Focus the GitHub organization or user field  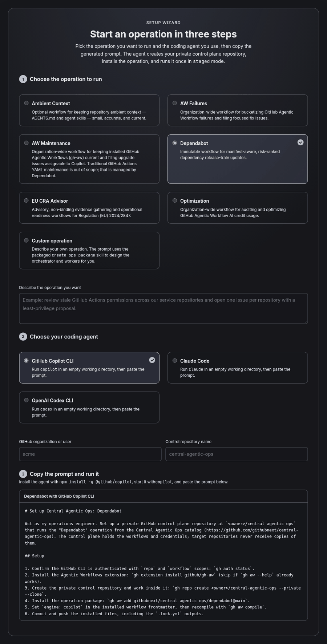[90, 454]
